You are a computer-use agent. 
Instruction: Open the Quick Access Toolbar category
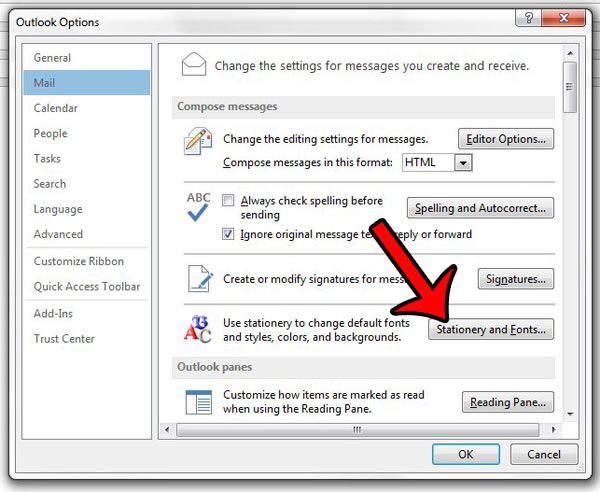pos(87,287)
